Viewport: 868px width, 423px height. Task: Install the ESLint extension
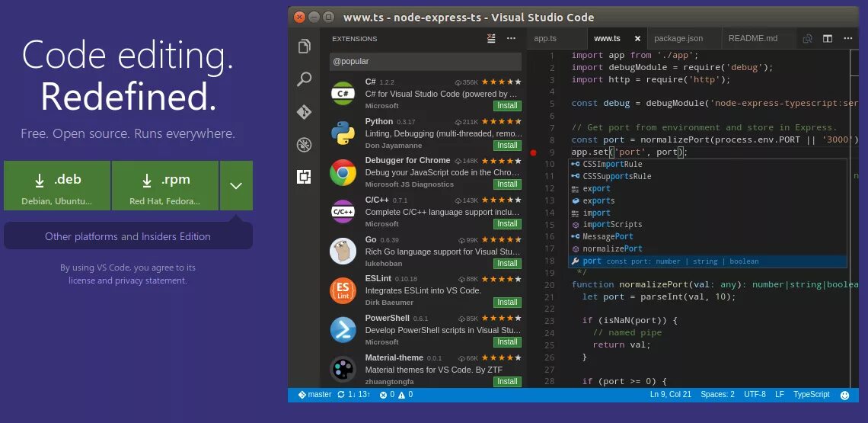(x=507, y=303)
